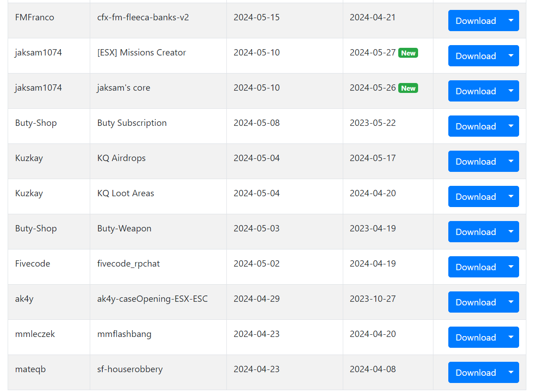Select author Buty-Shop in Buty-Weapon row

pos(36,229)
